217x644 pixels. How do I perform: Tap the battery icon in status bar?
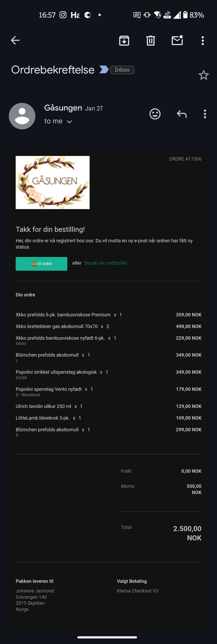(185, 15)
